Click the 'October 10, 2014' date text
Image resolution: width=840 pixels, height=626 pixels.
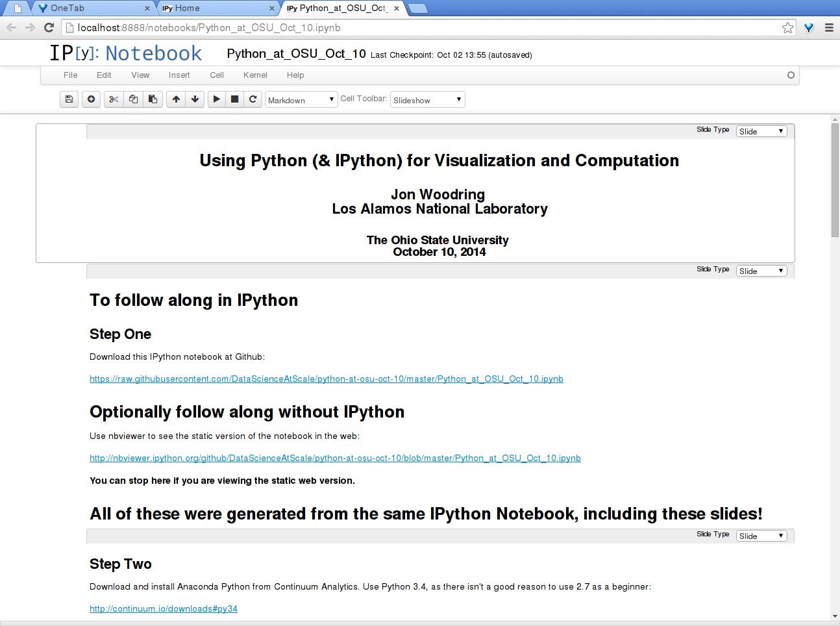[439, 252]
